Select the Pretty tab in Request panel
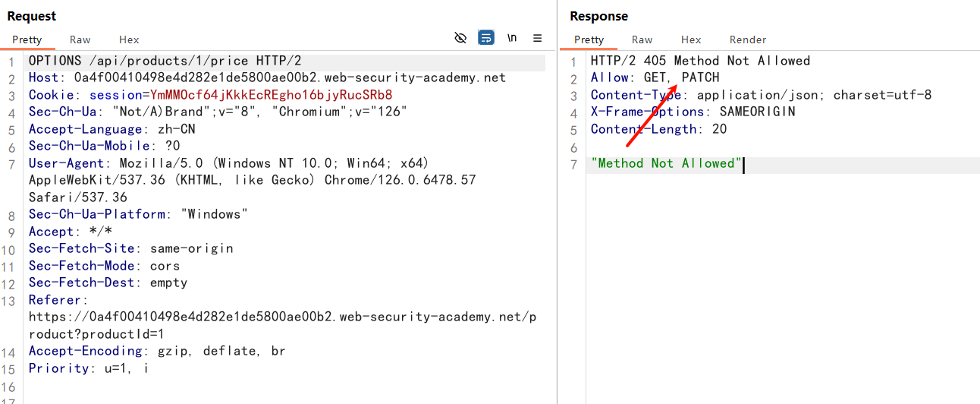The height and width of the screenshot is (404, 980). 27,39
